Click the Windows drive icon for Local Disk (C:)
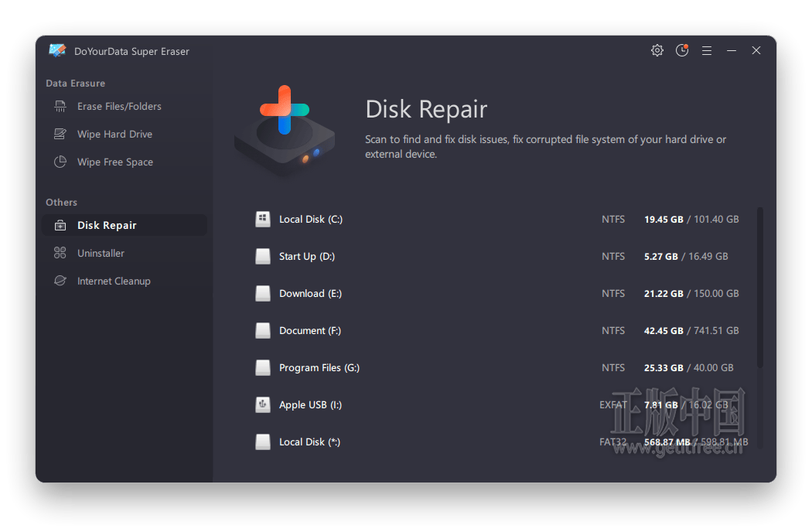 (263, 219)
